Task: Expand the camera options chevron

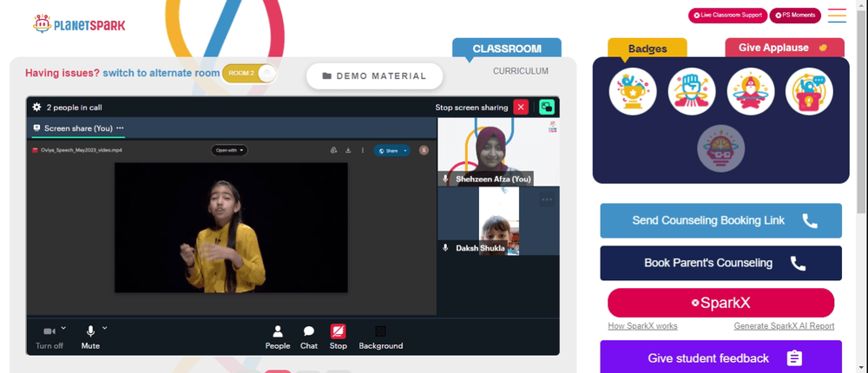Action: point(63,328)
